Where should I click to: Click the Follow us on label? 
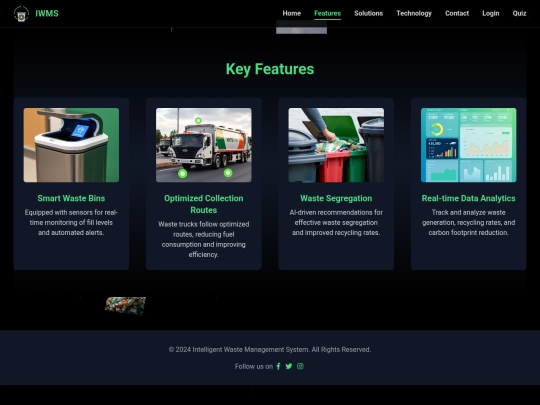click(254, 366)
